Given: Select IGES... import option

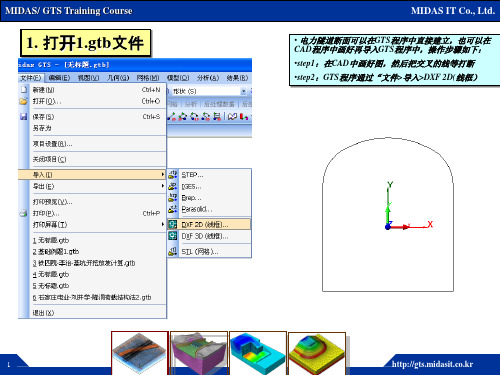Looking at the screenshot, I should point(209,186).
